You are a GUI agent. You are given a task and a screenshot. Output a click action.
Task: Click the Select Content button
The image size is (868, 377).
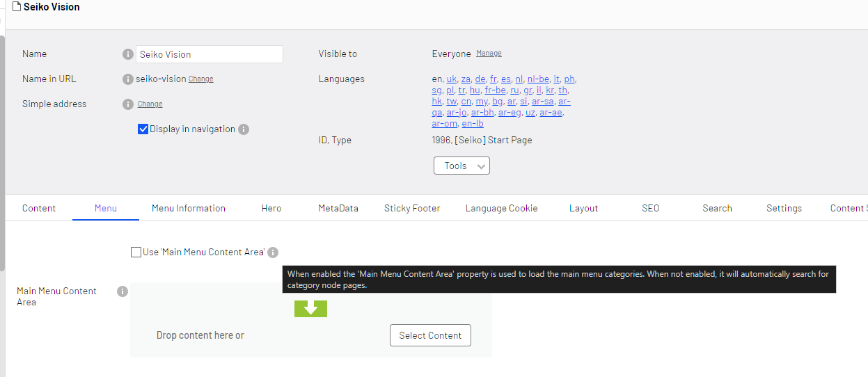tap(430, 335)
